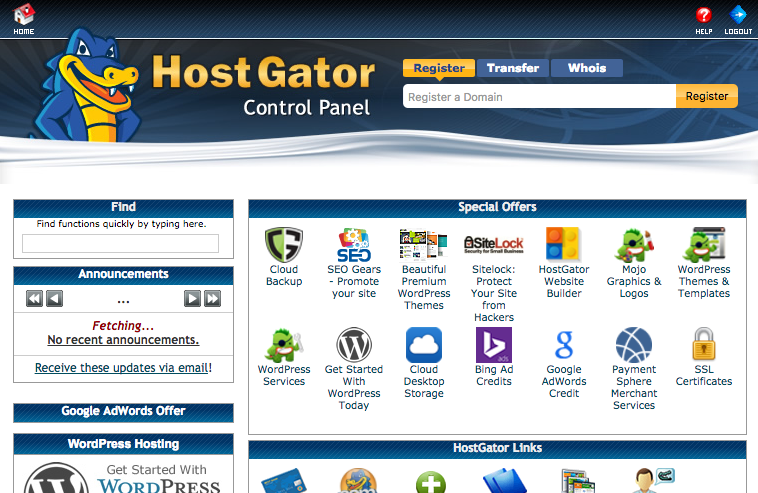The width and height of the screenshot is (758, 493).
Task: Click the HostGator Links panel header
Action: (497, 449)
